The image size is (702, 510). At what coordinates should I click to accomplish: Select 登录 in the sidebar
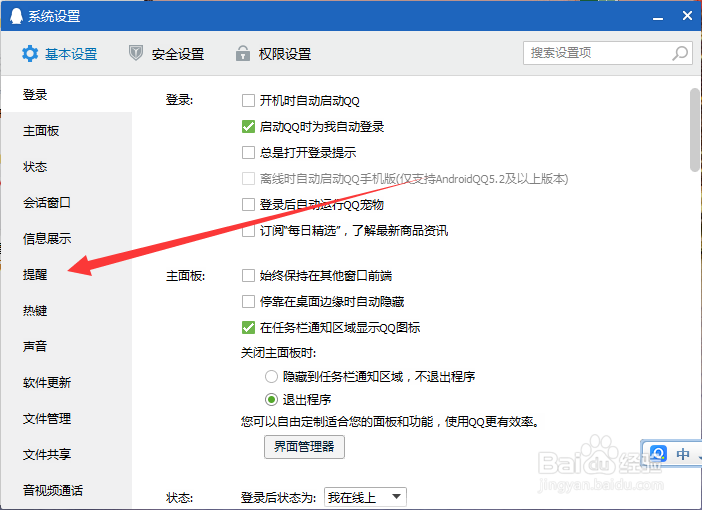tap(66, 94)
